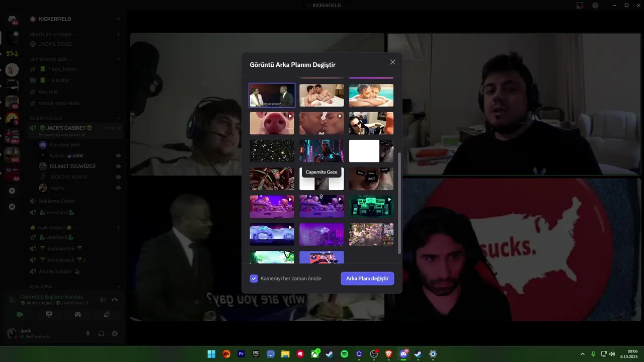
Task: Click user Blue Eyed Wolf in voice channel
Action: tap(80, 145)
